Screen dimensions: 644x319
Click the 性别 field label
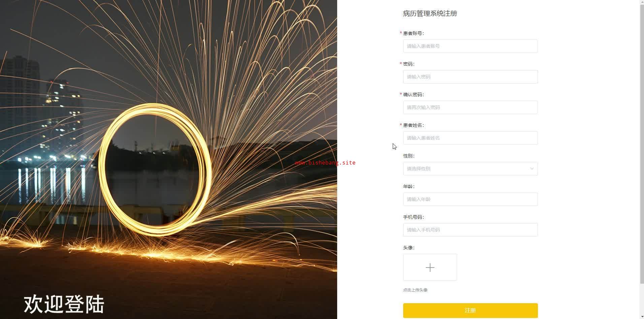tap(409, 156)
